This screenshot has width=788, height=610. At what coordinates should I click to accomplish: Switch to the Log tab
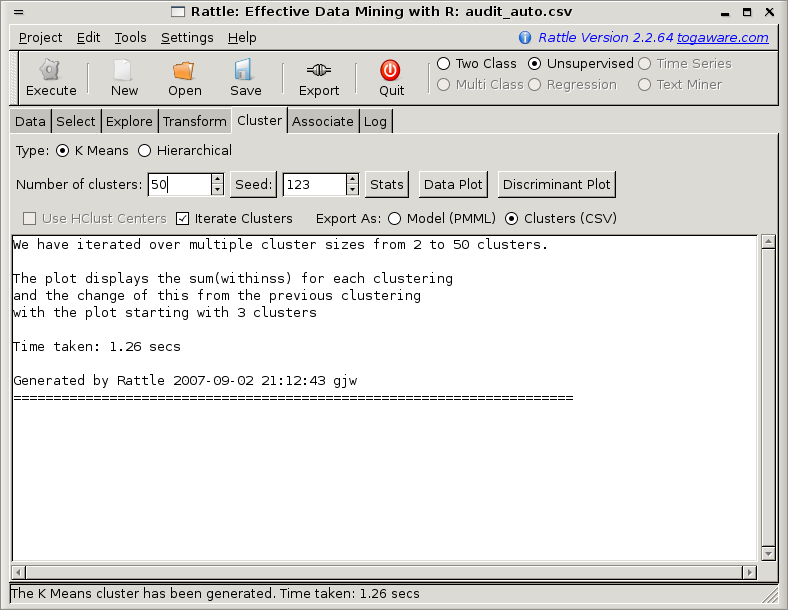(x=375, y=122)
